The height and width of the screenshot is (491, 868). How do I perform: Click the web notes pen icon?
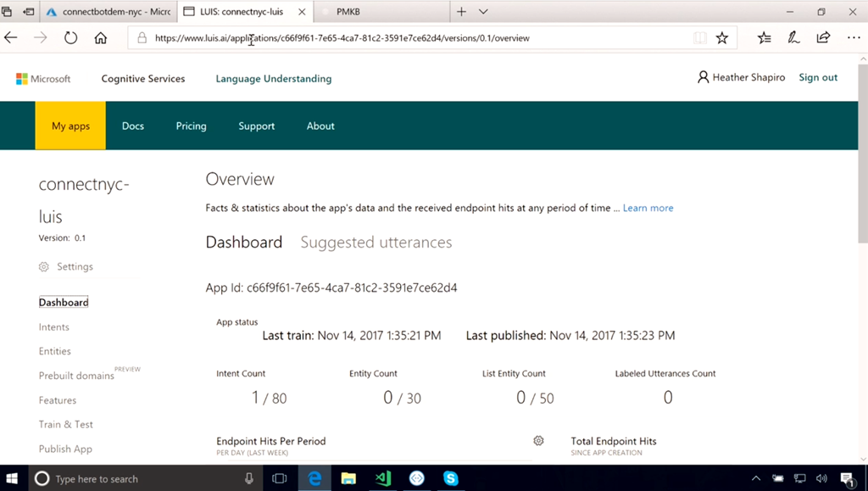click(793, 37)
